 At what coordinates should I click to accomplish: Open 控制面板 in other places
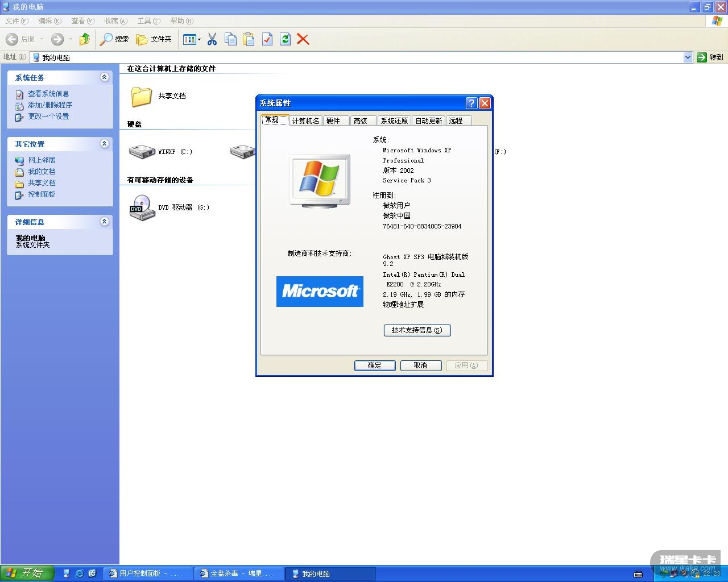point(42,194)
